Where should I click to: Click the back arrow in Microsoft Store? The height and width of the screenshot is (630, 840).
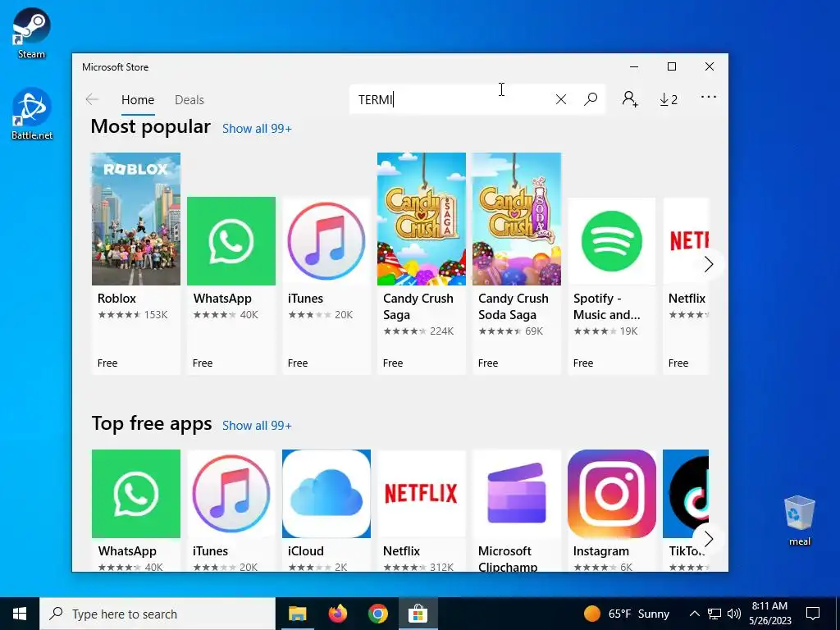tap(92, 99)
